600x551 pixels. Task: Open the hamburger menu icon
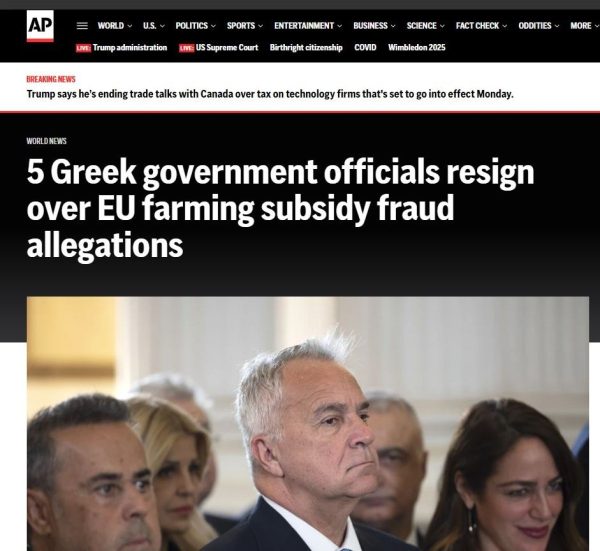(x=82, y=26)
